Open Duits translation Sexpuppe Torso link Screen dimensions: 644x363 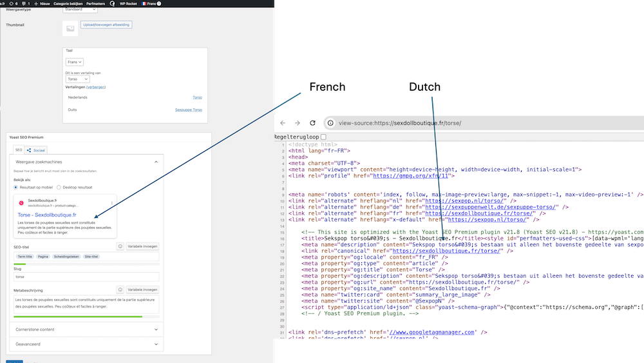(189, 110)
